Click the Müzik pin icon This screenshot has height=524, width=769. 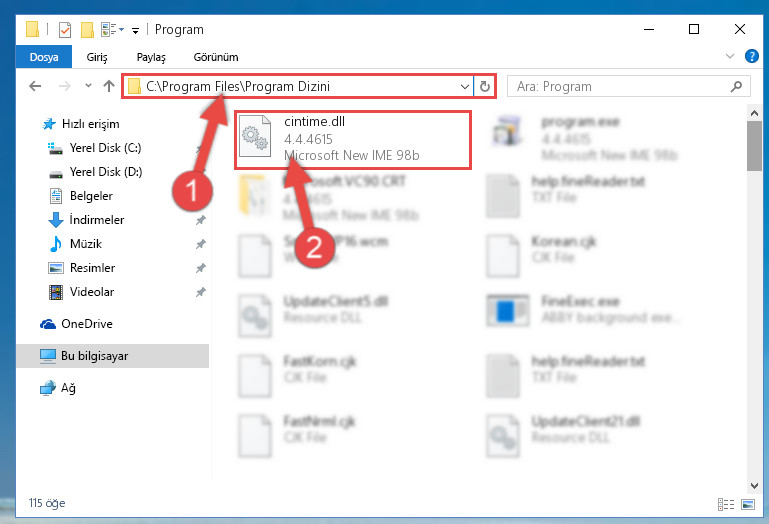coord(201,244)
